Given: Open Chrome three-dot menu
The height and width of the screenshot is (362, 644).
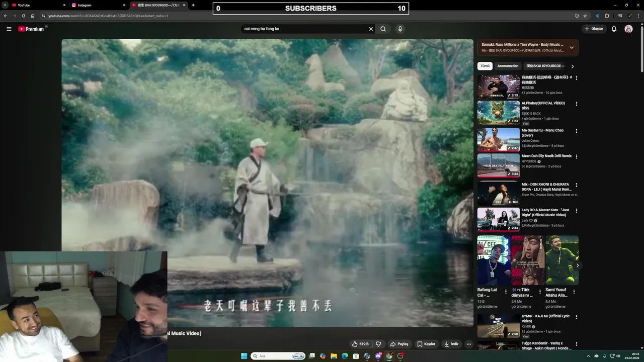Looking at the screenshot, I should point(639,16).
